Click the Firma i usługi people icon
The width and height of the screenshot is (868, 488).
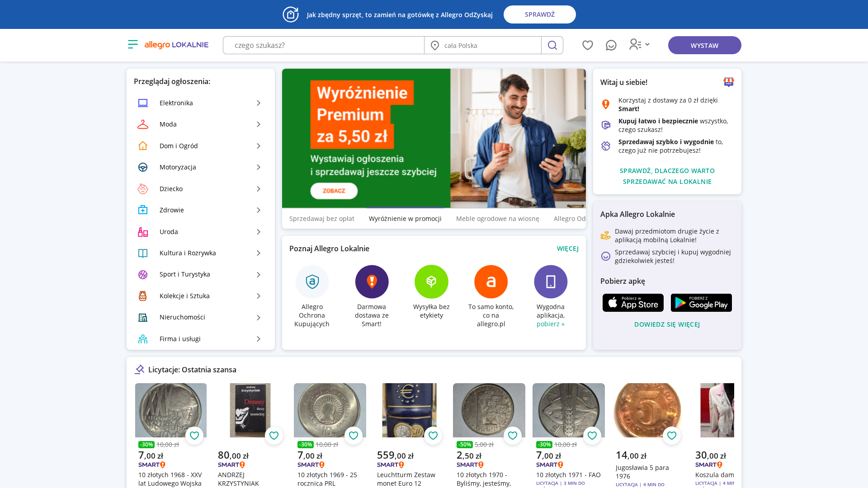coord(143,339)
